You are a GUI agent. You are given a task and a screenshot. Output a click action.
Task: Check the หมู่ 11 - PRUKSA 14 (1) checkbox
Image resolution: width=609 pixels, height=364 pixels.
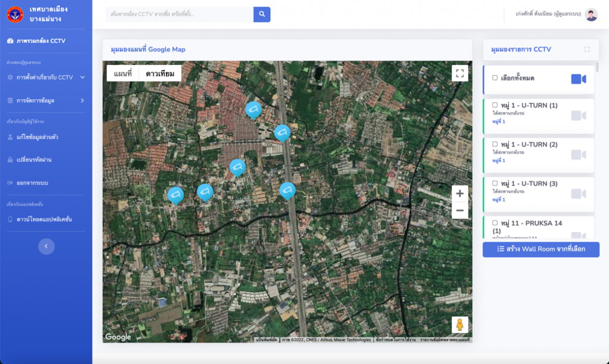(495, 223)
